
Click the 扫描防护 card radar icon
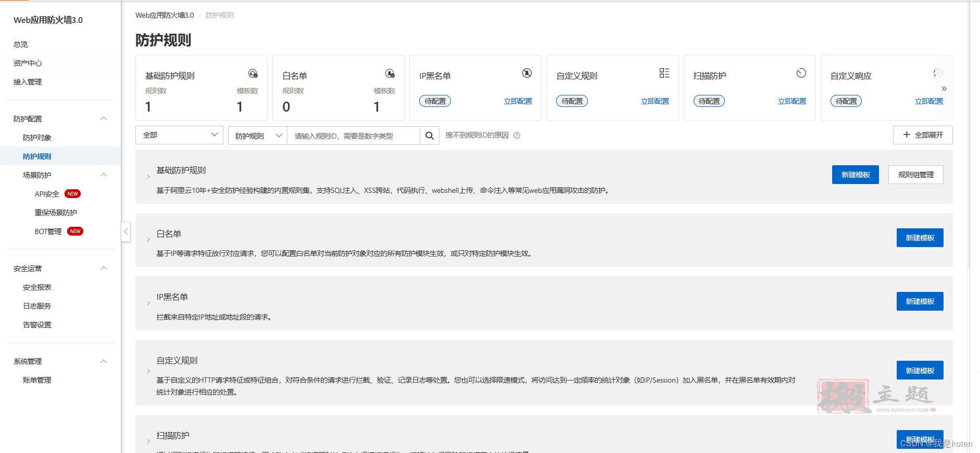click(x=801, y=73)
